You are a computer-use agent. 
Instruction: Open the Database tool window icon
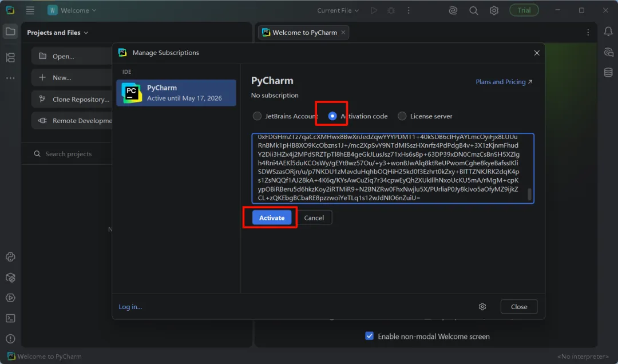point(608,72)
